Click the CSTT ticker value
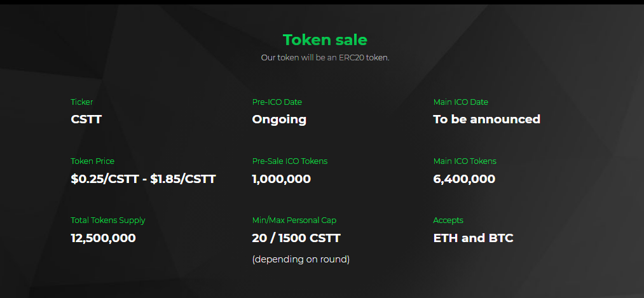 [x=86, y=119]
